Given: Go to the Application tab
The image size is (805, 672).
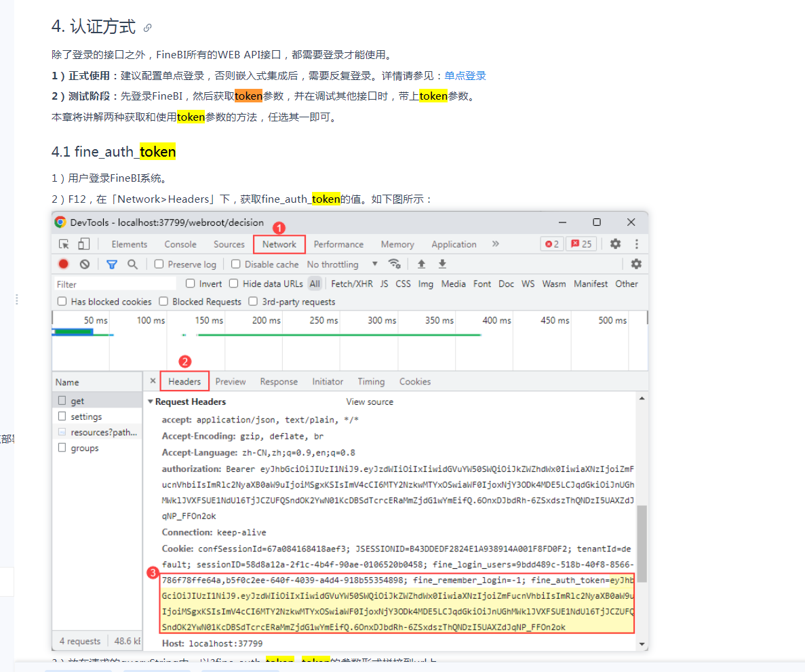Looking at the screenshot, I should pos(454,244).
